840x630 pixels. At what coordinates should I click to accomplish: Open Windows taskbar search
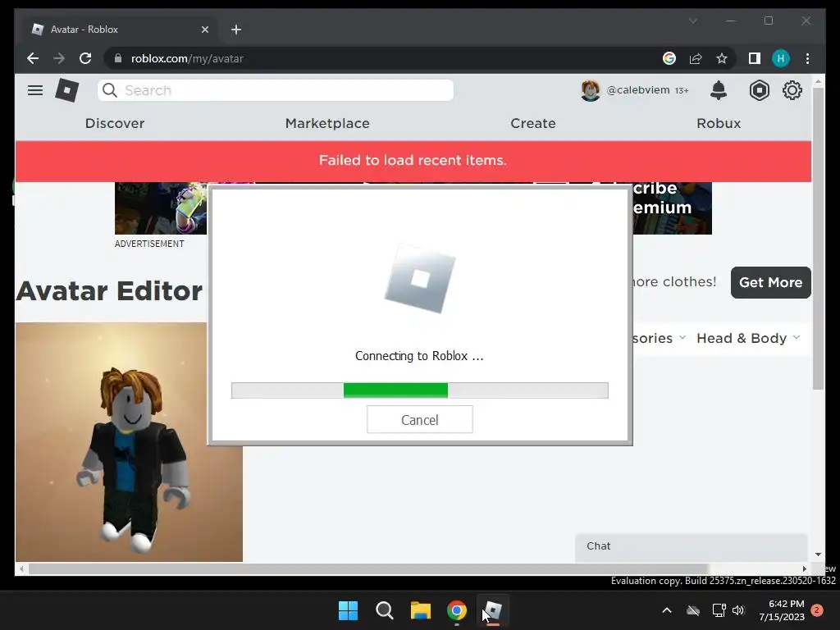tap(384, 610)
